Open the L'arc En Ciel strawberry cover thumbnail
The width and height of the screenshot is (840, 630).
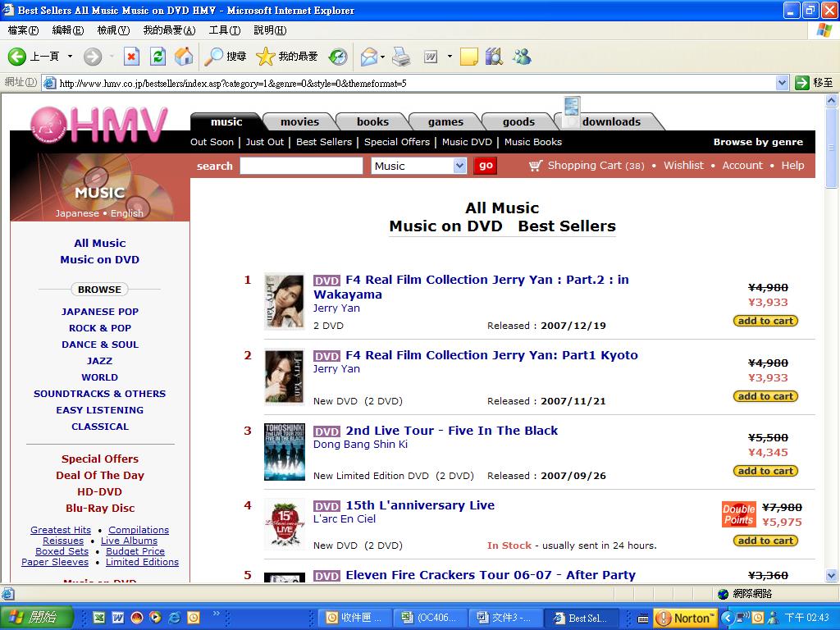tap(285, 524)
